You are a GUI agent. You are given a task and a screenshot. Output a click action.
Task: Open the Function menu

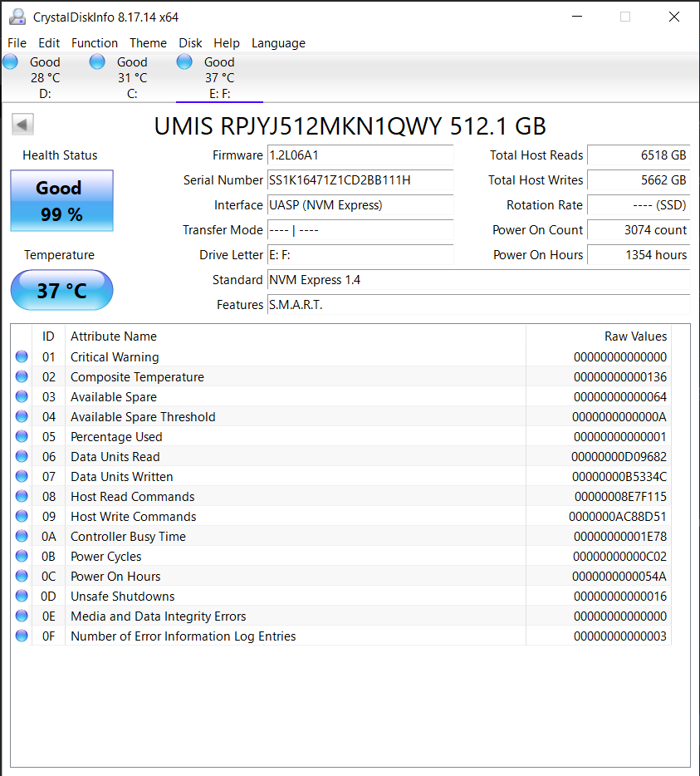click(x=95, y=43)
